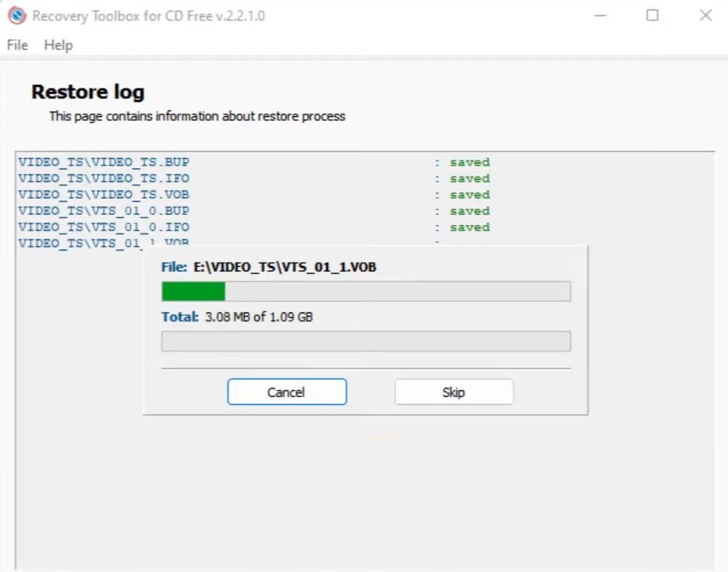Click the Recovery Toolbox app icon
Image resolution: width=728 pixels, height=572 pixels.
pos(17,15)
